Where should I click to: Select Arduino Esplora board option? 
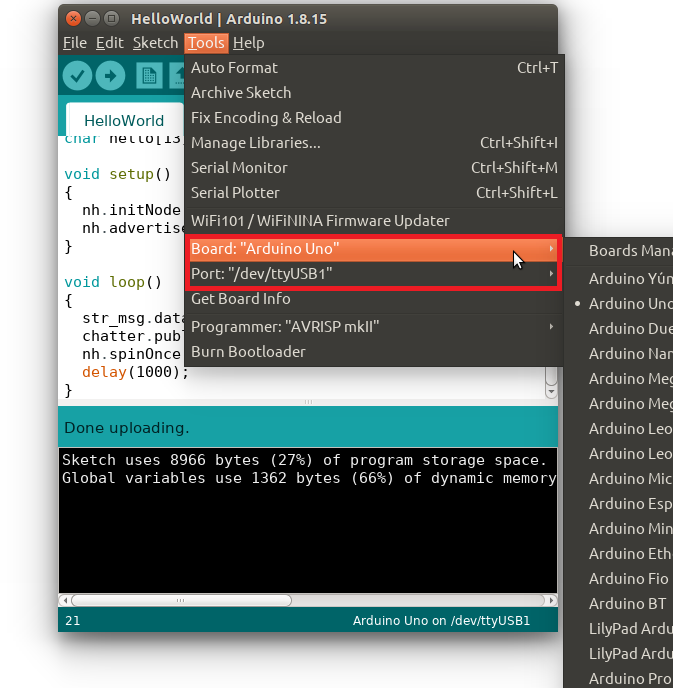click(x=619, y=504)
